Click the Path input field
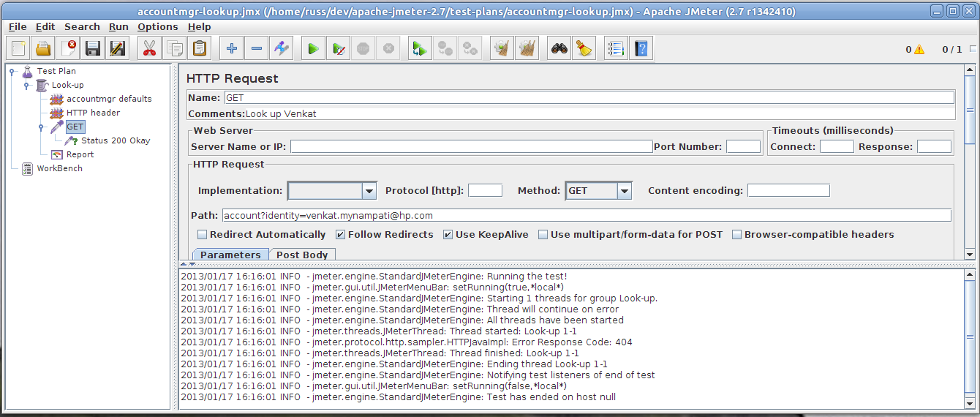The height and width of the screenshot is (417, 980). point(586,215)
